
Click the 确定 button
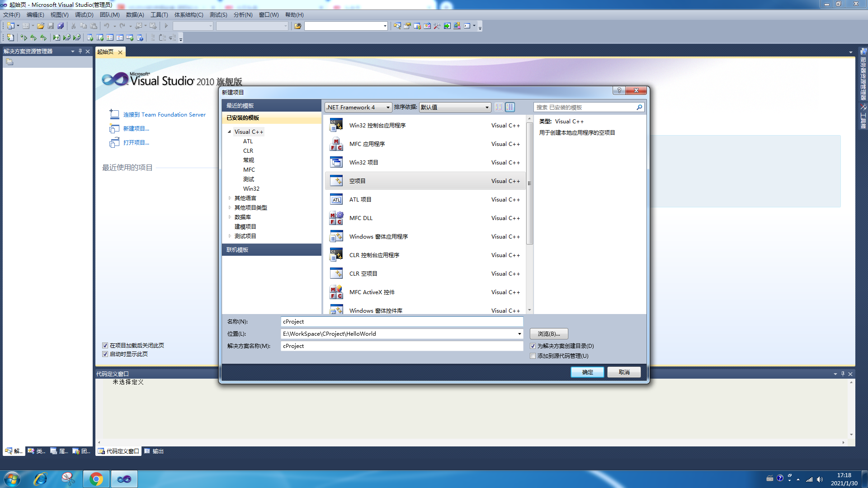click(587, 372)
